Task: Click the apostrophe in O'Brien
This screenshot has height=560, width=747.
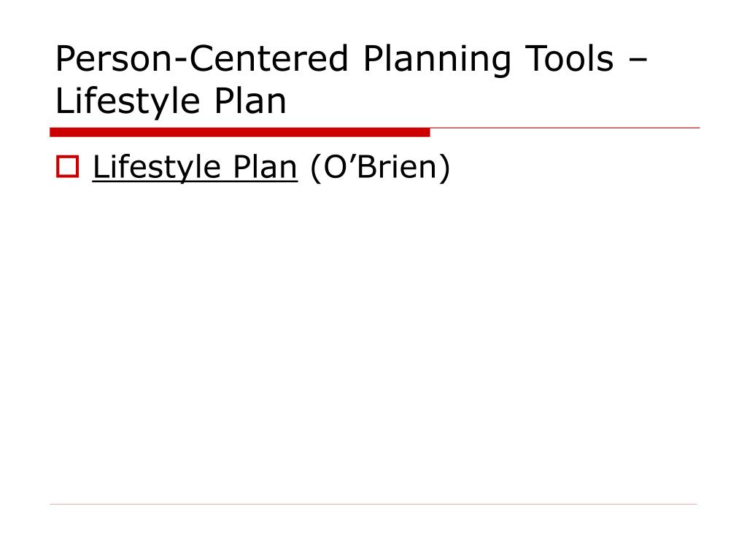Action: [352, 158]
